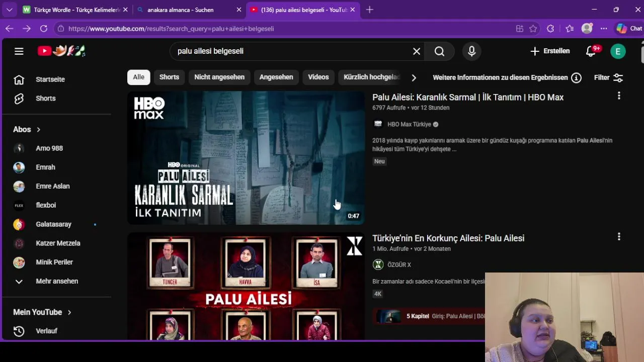Screen dimensions: 644x362
Task: Reload the page with the refresh icon
Action: (x=44, y=29)
